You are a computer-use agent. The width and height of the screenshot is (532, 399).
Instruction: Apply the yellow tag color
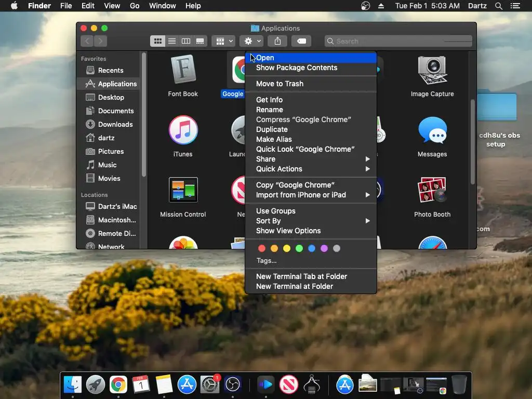pyautogui.click(x=287, y=248)
